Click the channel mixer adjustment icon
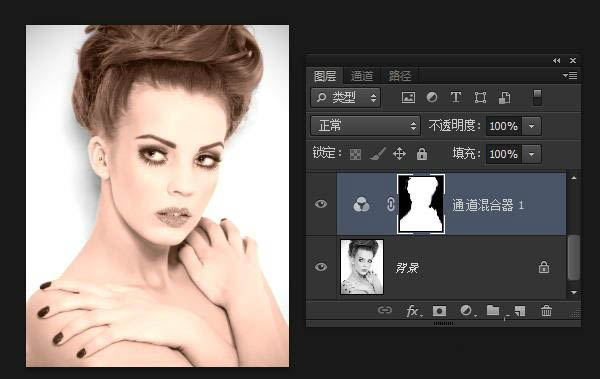This screenshot has width=600, height=379. pyautogui.click(x=361, y=204)
